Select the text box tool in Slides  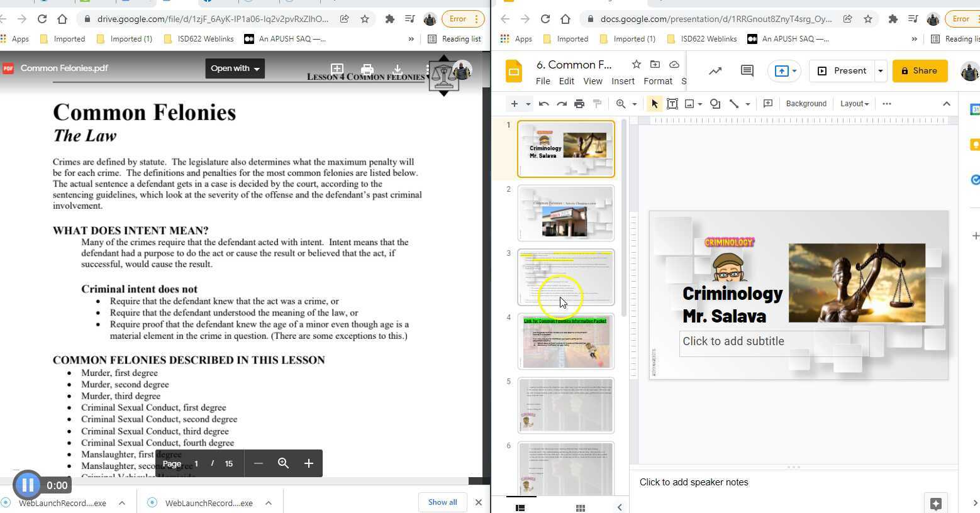[x=672, y=104]
